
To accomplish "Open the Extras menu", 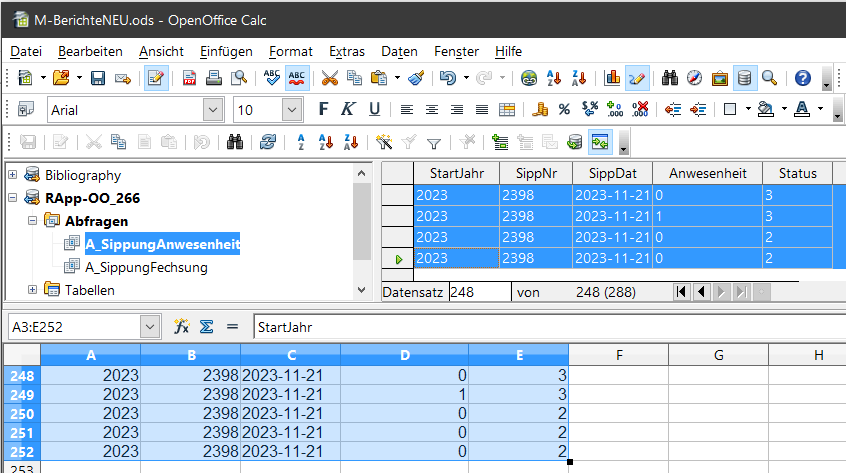I will (347, 51).
